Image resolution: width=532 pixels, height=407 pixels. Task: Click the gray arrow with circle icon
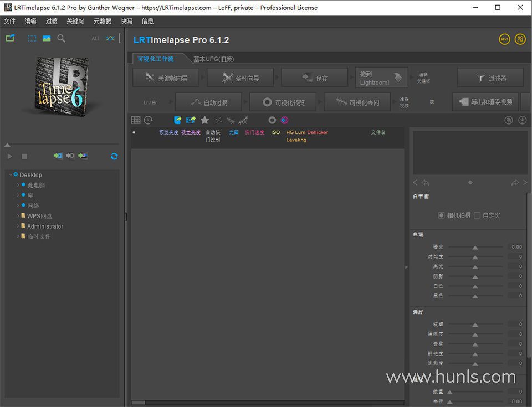coord(70,156)
